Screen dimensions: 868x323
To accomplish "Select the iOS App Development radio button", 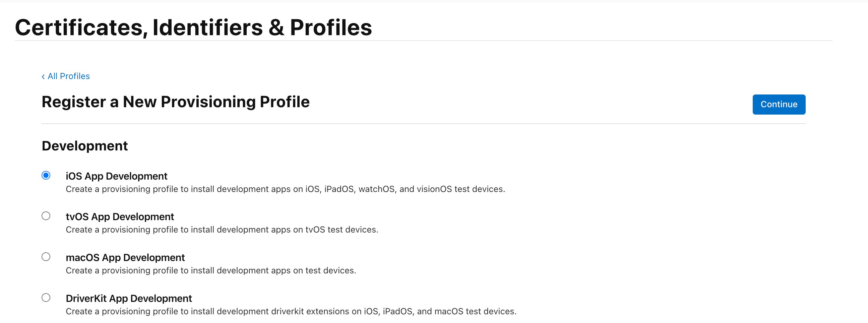I will tap(46, 176).
